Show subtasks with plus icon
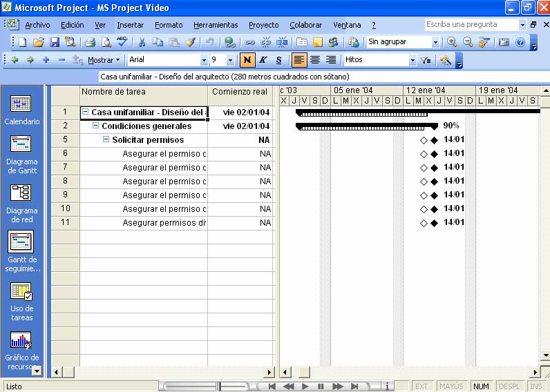The height and width of the screenshot is (392, 550). click(46, 60)
